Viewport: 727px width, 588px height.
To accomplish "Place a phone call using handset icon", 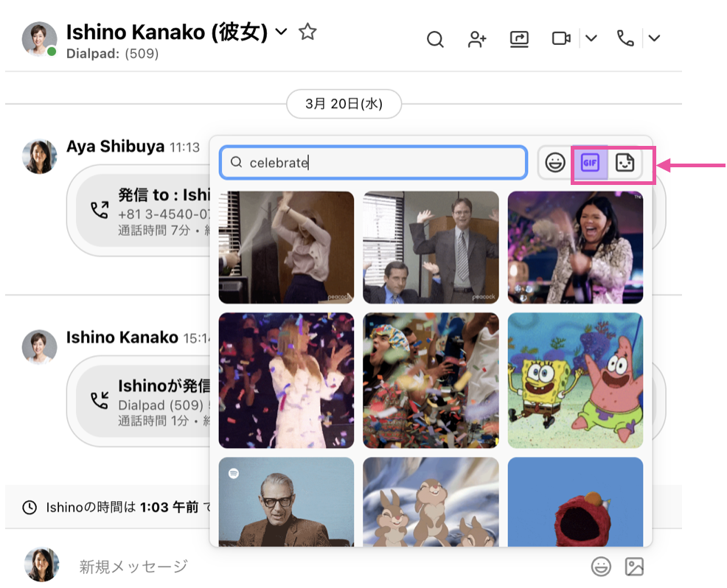I will (x=625, y=38).
